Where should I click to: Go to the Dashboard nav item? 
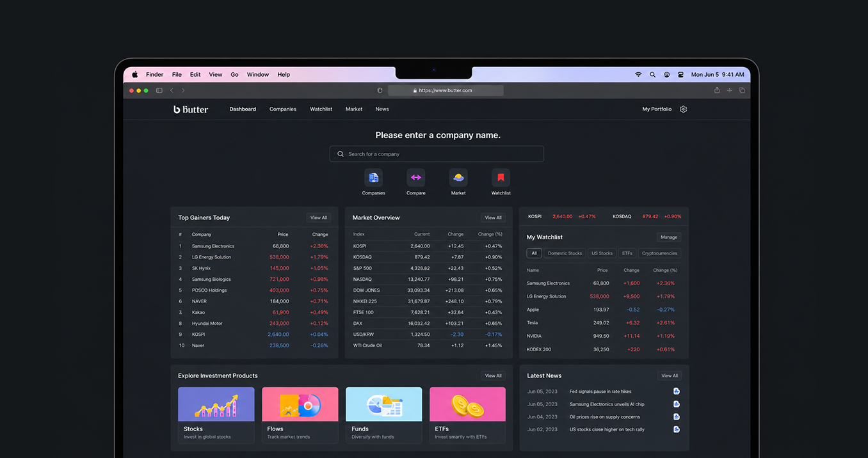[x=243, y=109]
